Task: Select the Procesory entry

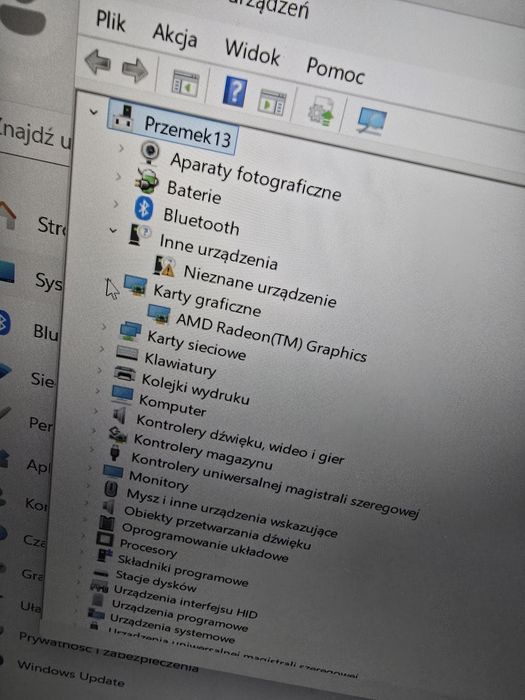Action: pyautogui.click(x=148, y=548)
